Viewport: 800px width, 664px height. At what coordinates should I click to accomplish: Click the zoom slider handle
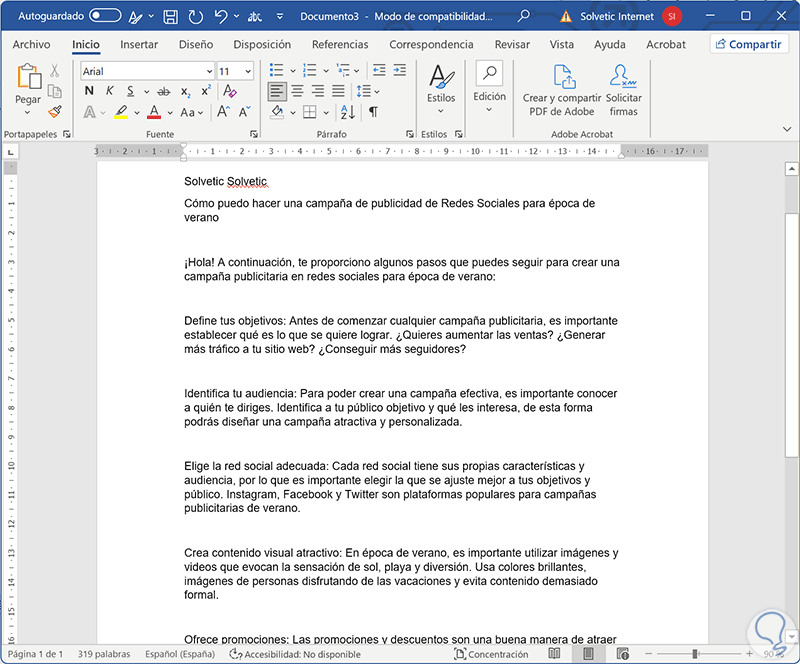point(695,653)
